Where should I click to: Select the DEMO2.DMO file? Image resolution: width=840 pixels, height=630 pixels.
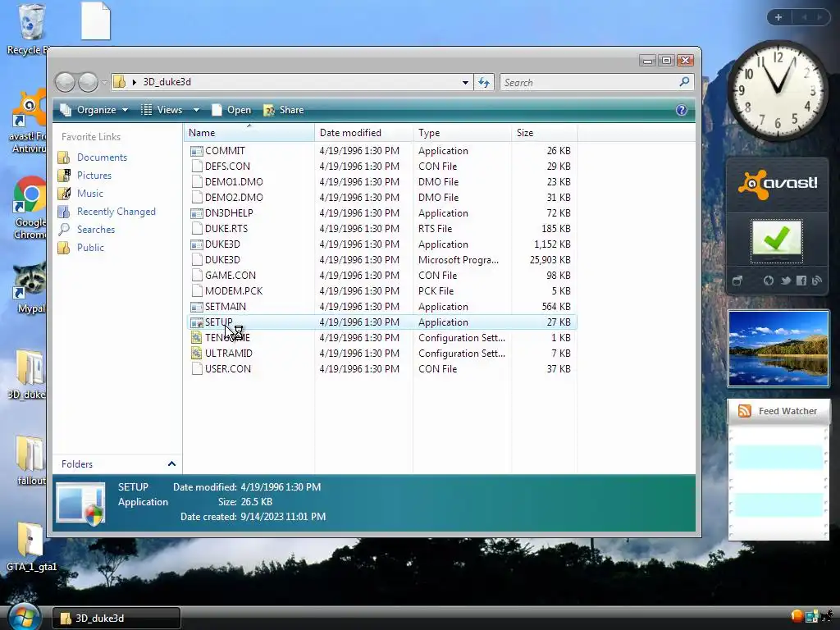click(x=381, y=197)
